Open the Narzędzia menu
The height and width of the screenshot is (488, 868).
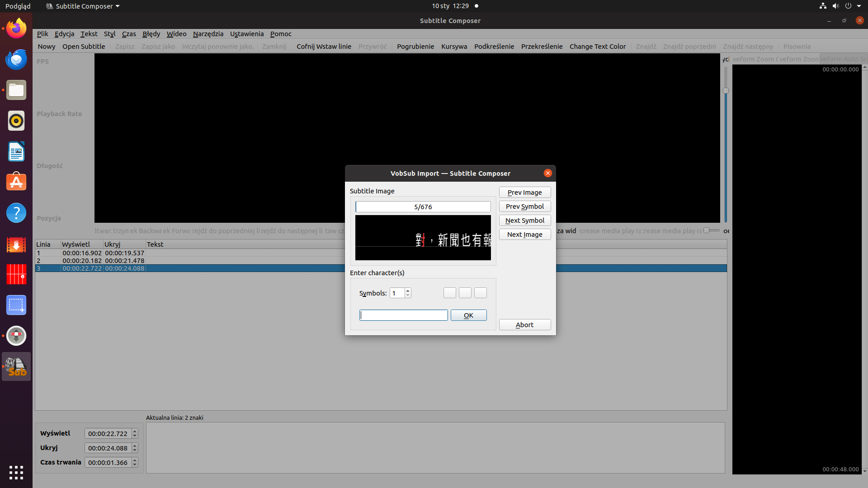click(x=208, y=34)
